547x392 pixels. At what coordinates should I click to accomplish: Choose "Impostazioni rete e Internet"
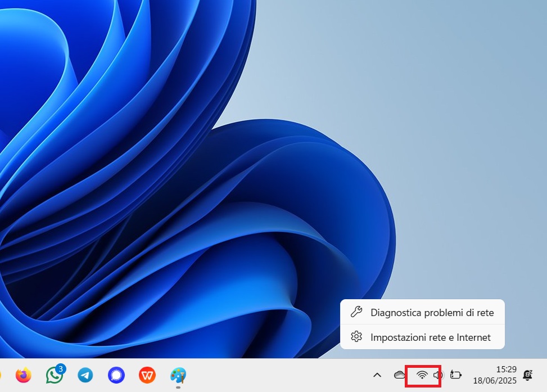click(x=430, y=337)
